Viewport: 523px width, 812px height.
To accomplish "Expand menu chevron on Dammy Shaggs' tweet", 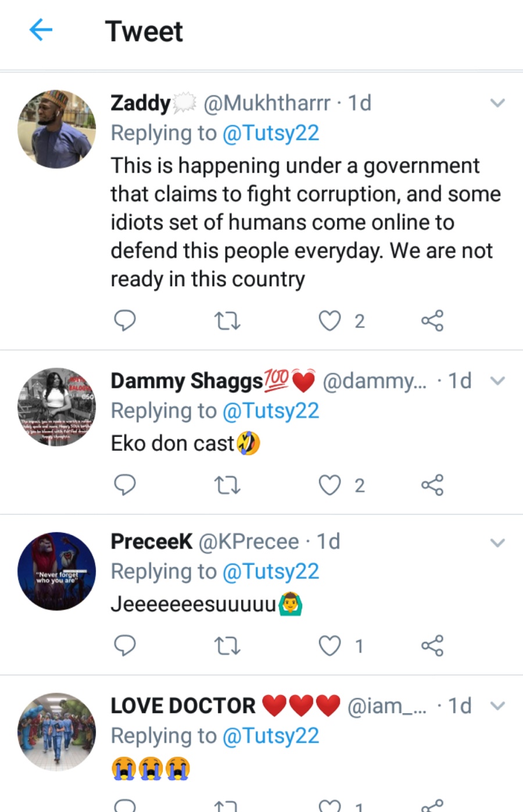I will 497,381.
